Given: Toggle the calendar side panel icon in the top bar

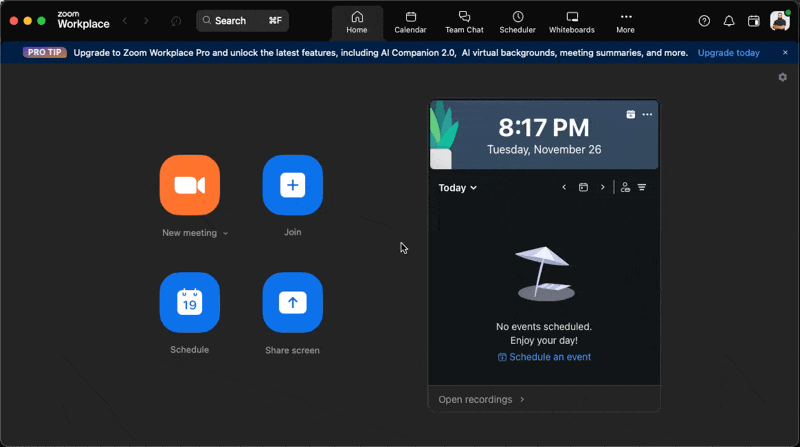Looking at the screenshot, I should click(x=754, y=21).
